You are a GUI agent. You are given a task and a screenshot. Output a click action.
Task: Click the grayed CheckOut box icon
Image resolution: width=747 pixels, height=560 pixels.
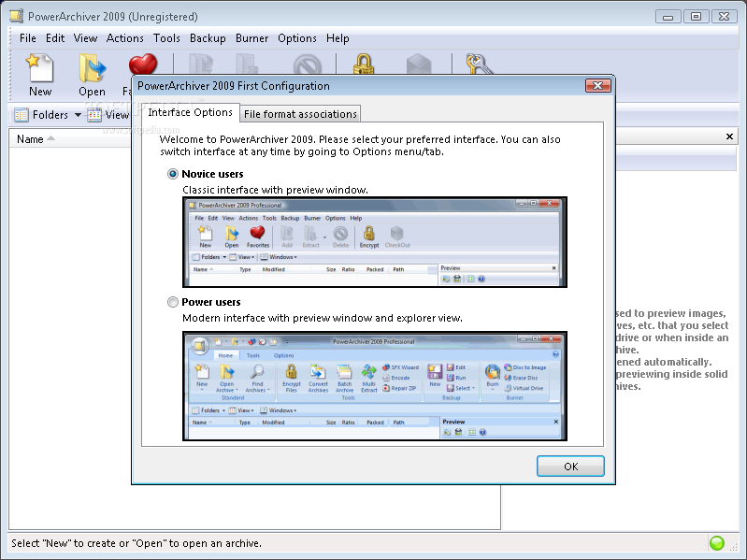419,65
